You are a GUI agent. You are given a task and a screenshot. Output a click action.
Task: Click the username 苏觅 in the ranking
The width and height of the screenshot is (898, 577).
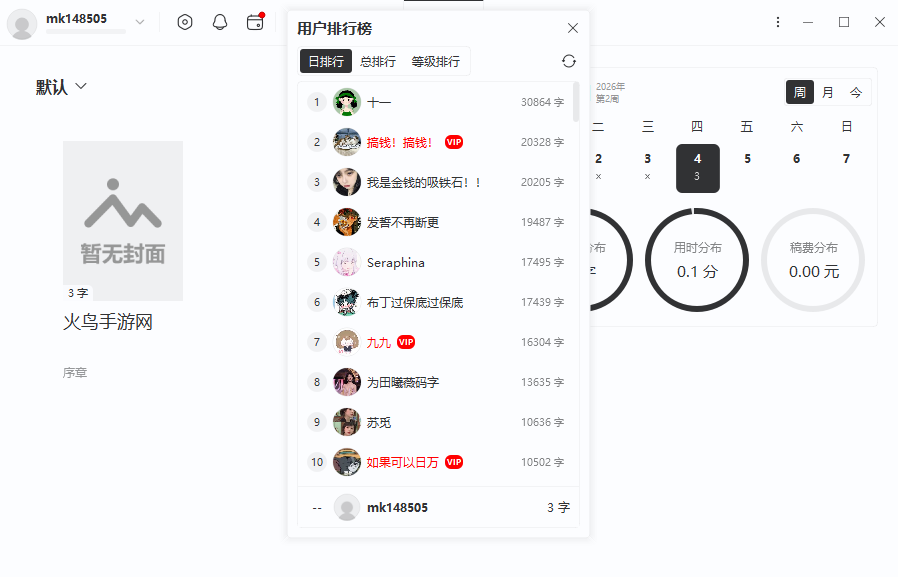coord(379,422)
